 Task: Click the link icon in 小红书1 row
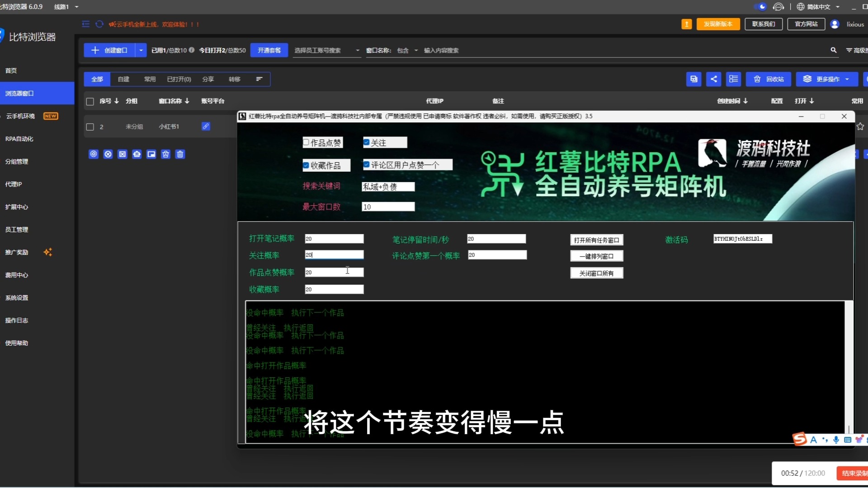tap(206, 126)
